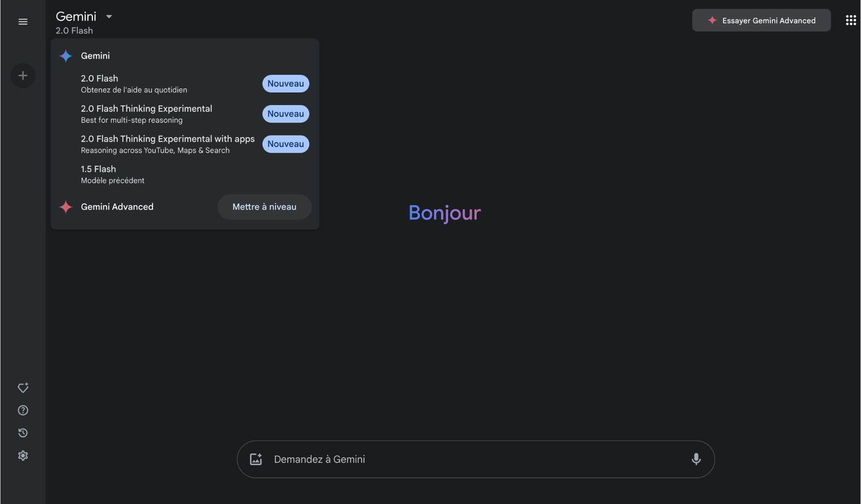Select the gem subscription icon in sidebar

(23, 388)
